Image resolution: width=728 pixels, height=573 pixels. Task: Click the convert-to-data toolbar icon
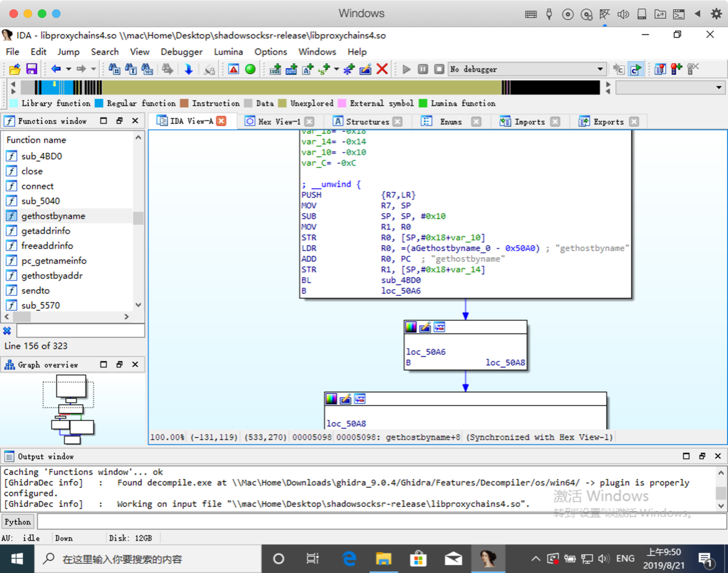(291, 69)
